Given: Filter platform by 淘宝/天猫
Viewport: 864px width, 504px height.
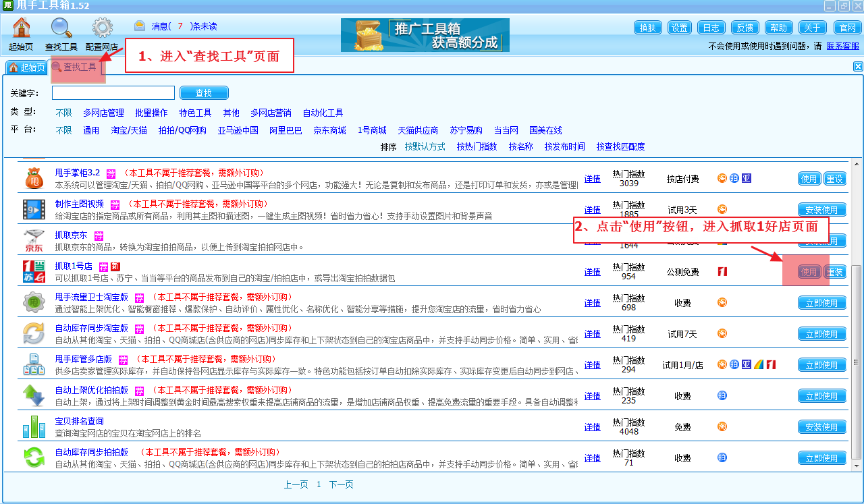Looking at the screenshot, I should coord(129,130).
